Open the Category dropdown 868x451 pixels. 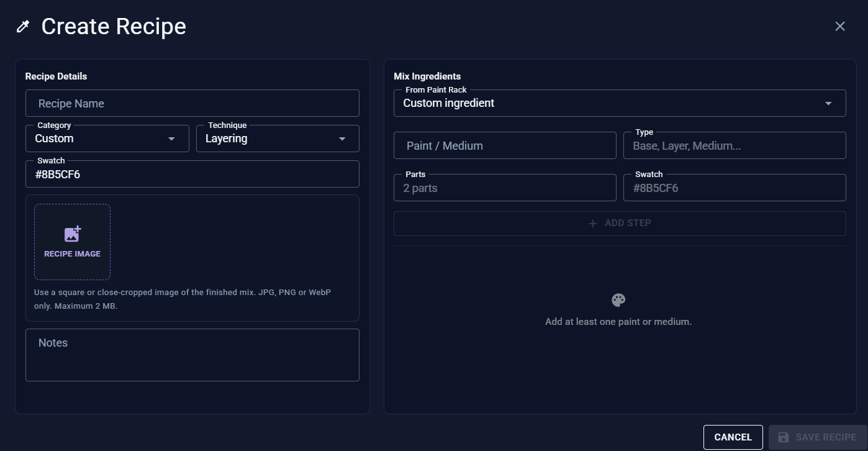(x=107, y=139)
